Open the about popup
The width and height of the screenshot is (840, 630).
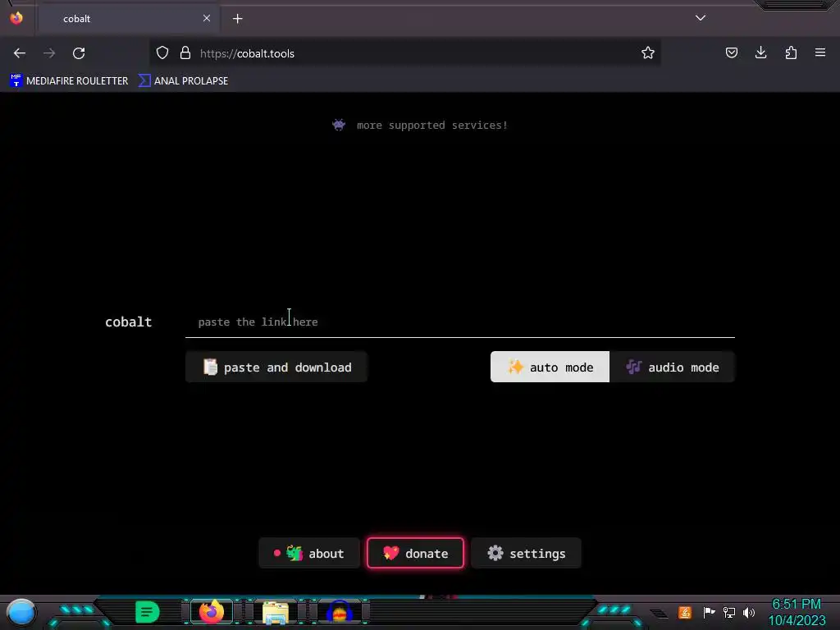click(309, 553)
